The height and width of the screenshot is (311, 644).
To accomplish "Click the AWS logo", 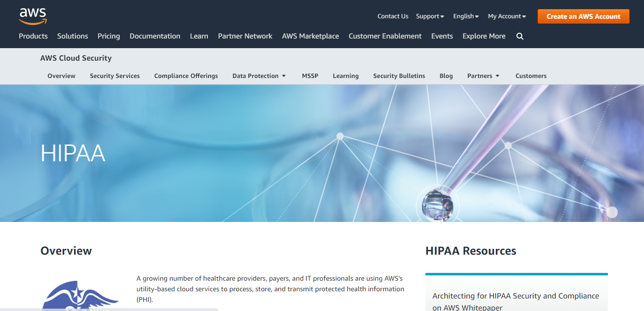I will pyautogui.click(x=33, y=16).
